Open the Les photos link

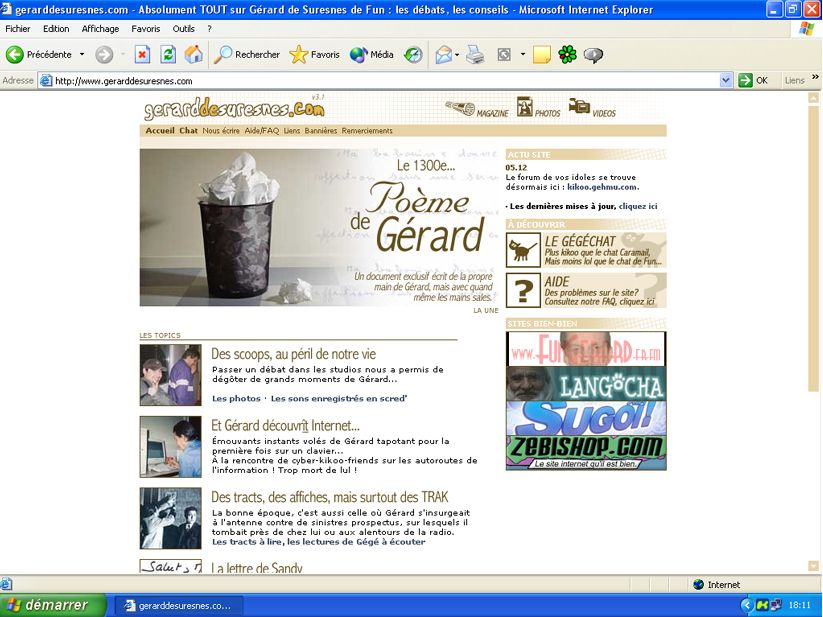tap(236, 399)
